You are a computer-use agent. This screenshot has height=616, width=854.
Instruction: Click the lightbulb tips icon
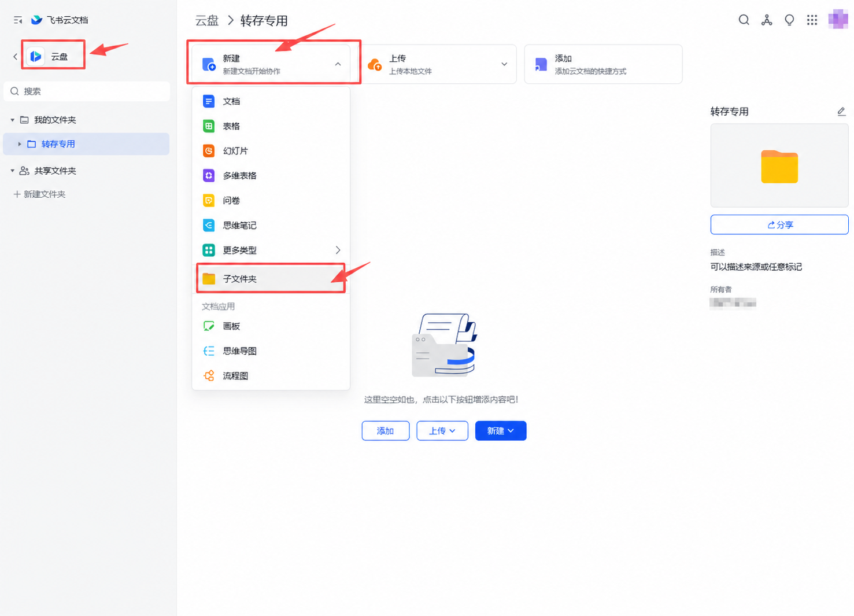789,20
